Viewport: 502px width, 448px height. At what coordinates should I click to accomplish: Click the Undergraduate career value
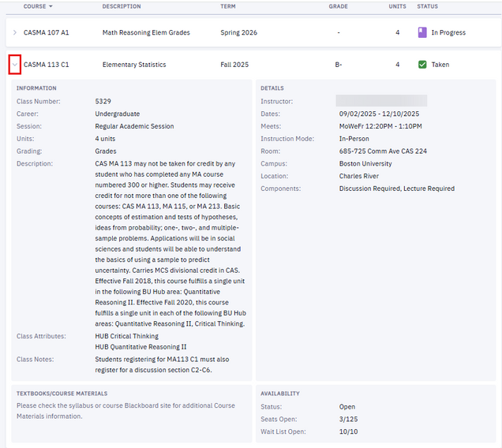pos(117,114)
